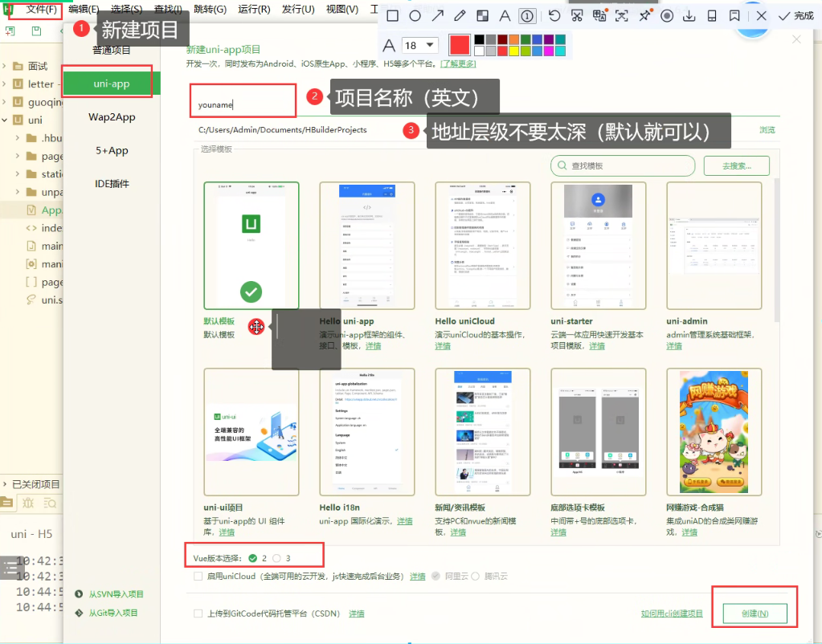The image size is (822, 644).
Task: Pick the purple color swatch
Action: pyautogui.click(x=548, y=39)
